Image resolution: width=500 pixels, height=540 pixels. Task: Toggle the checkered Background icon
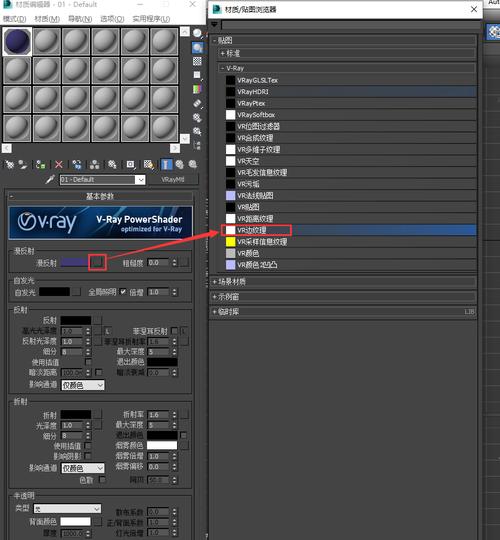tap(197, 62)
